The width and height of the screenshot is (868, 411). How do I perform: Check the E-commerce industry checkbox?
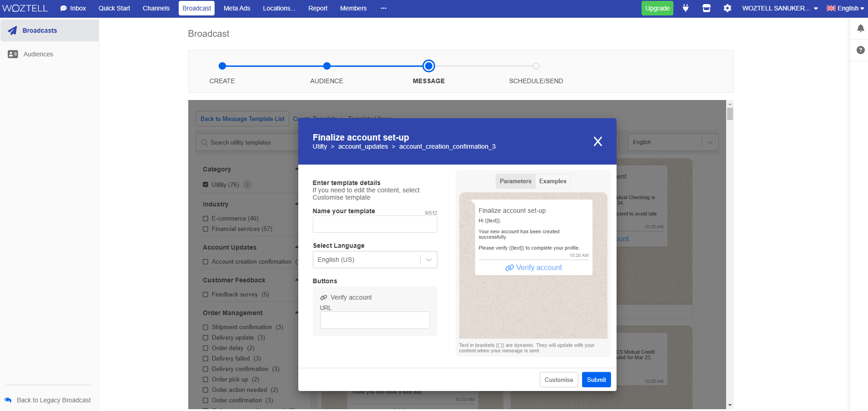206,219
